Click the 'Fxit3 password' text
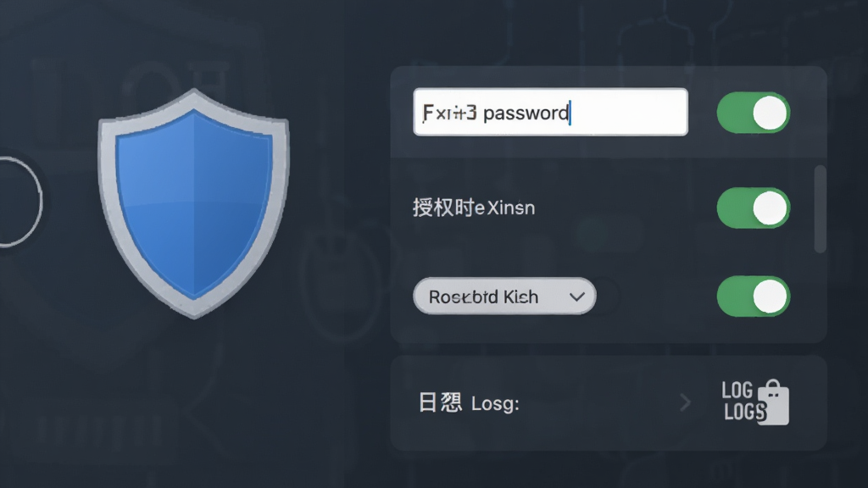Screen dimensions: 868x488 coord(495,113)
